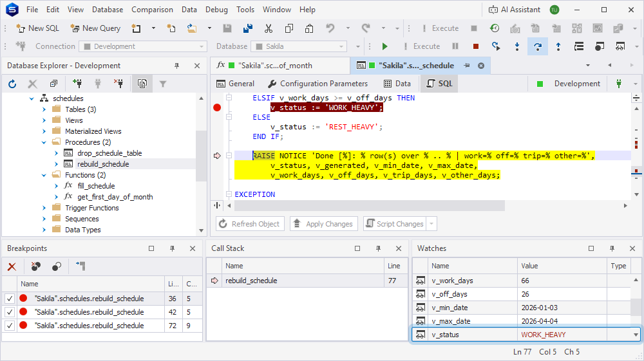Viewport: 644px width, 361px height.
Task: Open the Debug menu
Action: click(216, 10)
